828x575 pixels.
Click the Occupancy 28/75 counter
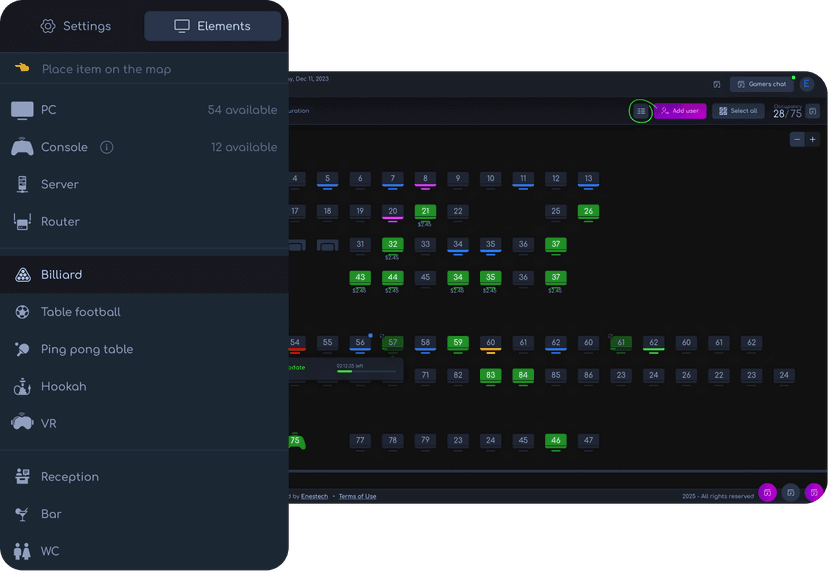tap(787, 111)
